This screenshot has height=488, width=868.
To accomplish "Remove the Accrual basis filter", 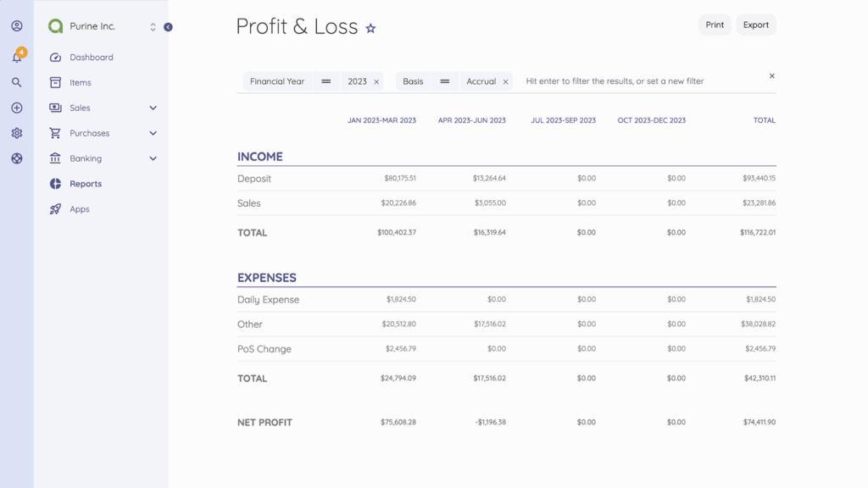I will 506,82.
